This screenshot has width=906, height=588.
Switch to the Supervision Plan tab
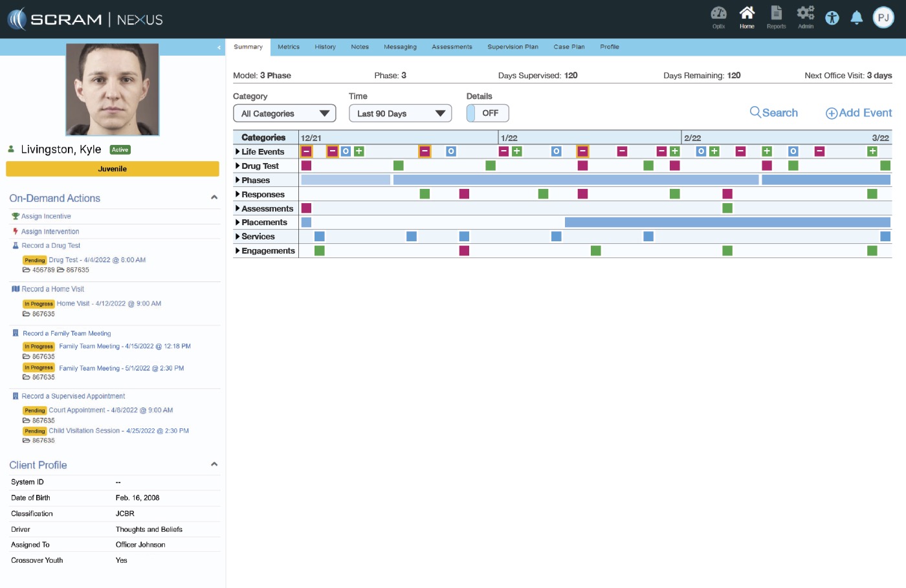pyautogui.click(x=513, y=47)
